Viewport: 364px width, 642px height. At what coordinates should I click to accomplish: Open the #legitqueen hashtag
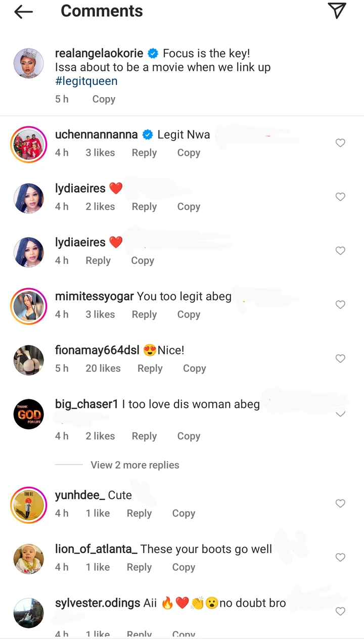coord(86,81)
